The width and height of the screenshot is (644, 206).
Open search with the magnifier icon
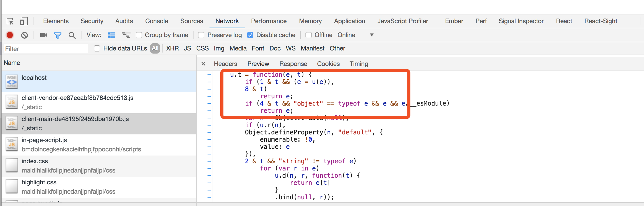pyautogui.click(x=72, y=35)
